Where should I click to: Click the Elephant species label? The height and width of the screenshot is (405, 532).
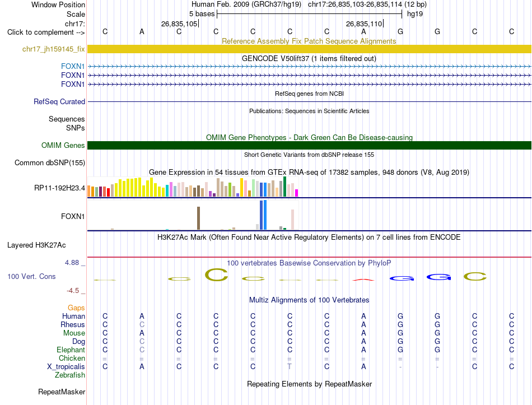tap(71, 350)
